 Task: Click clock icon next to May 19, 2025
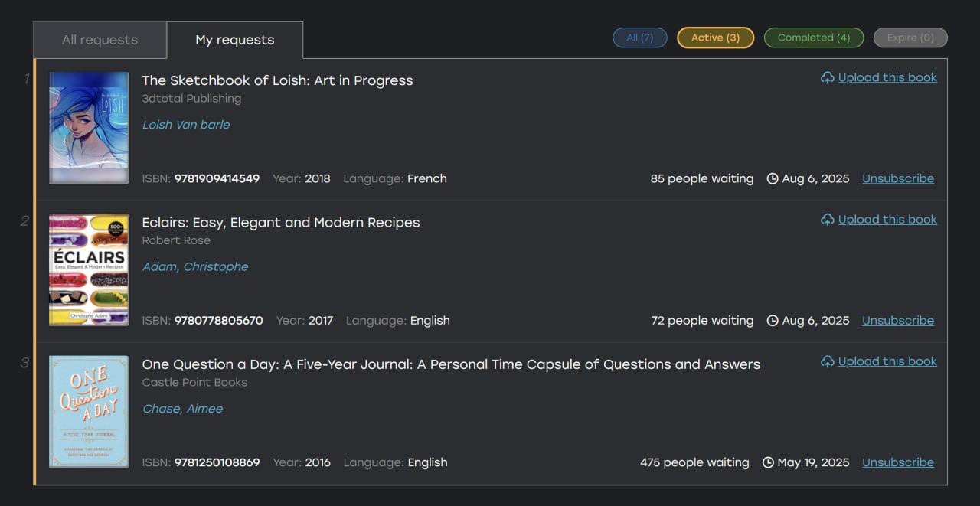(768, 463)
